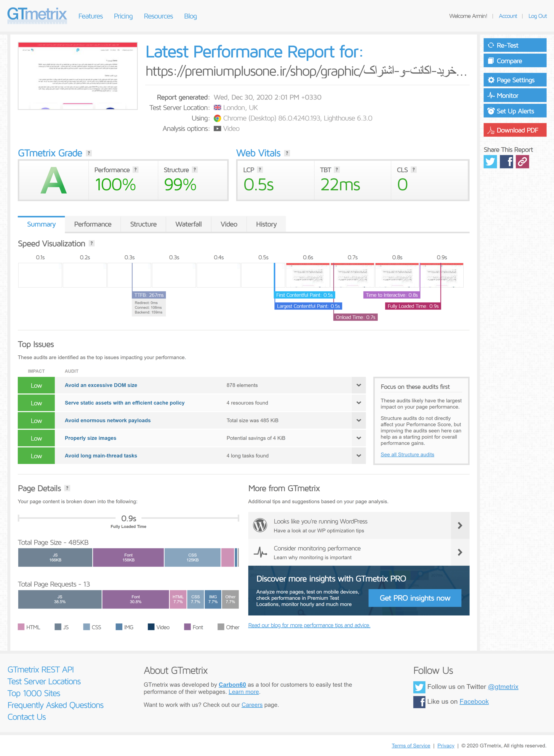Click the Compare button
The width and height of the screenshot is (554, 756).
(515, 61)
